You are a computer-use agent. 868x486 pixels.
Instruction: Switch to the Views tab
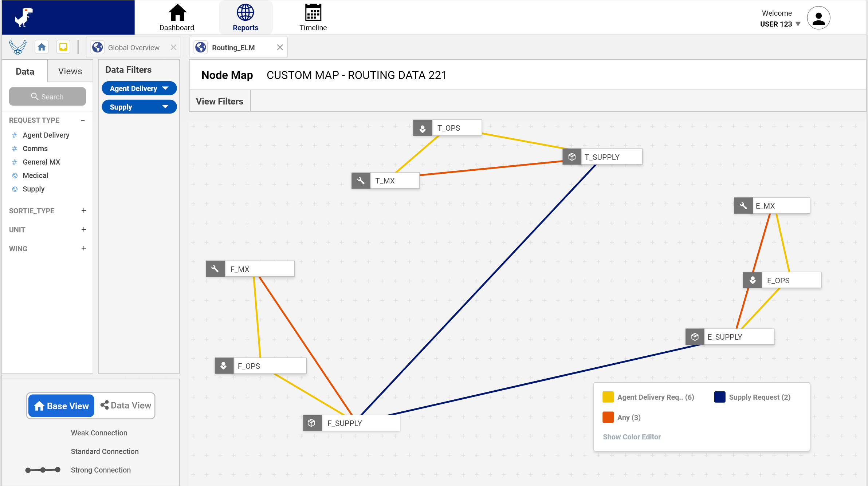click(x=70, y=71)
